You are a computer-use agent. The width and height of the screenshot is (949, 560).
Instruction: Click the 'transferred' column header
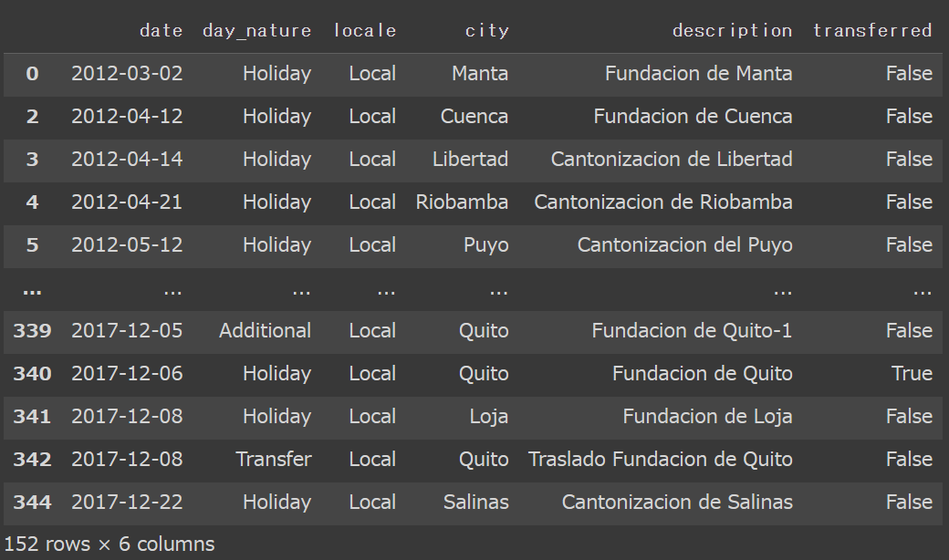tap(872, 31)
